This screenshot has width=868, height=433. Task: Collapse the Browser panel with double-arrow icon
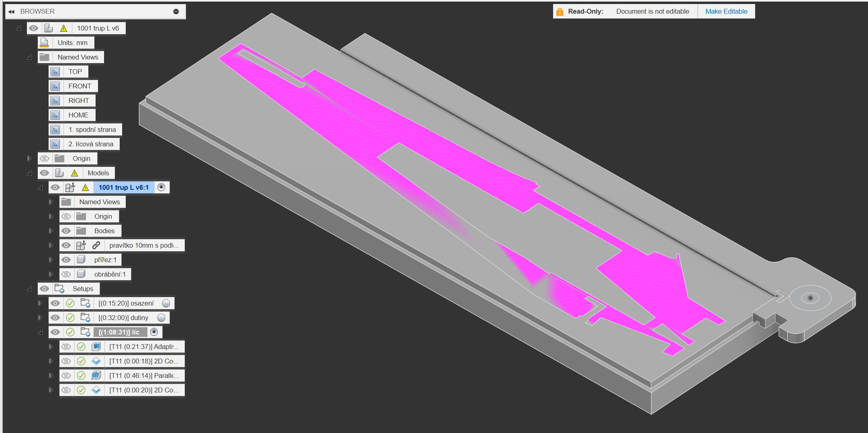(11, 12)
